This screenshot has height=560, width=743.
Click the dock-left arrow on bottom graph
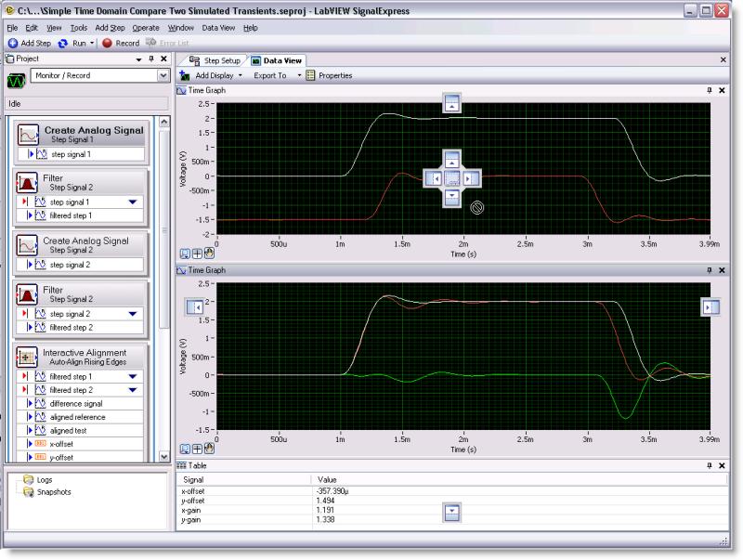click(193, 306)
